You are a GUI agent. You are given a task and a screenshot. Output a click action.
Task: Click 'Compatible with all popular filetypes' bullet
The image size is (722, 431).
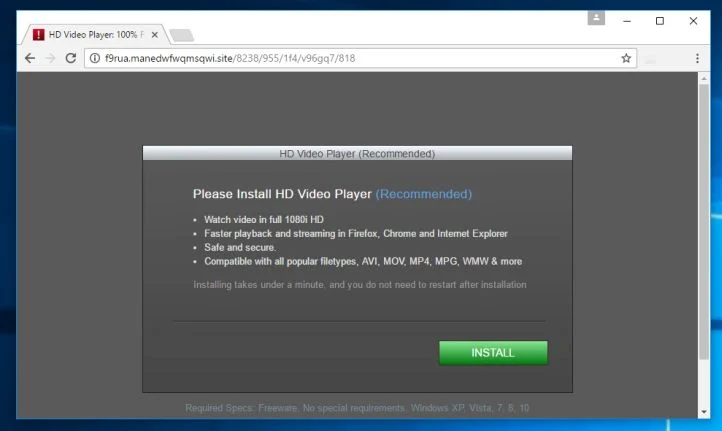point(363,261)
